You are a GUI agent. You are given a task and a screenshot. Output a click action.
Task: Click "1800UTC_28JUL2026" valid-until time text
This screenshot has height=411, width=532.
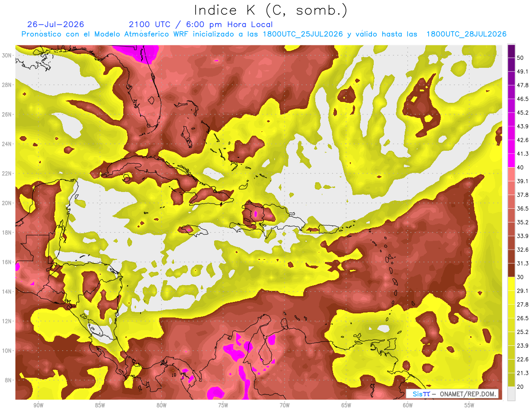pyautogui.click(x=466, y=34)
